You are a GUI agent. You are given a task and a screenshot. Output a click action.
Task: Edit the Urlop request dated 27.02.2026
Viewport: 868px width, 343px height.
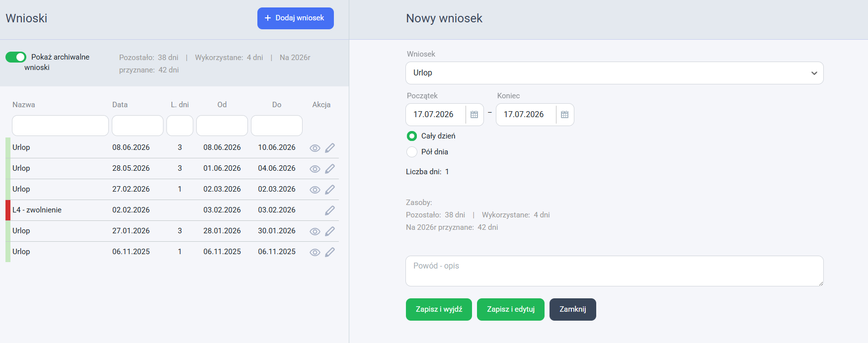(330, 190)
